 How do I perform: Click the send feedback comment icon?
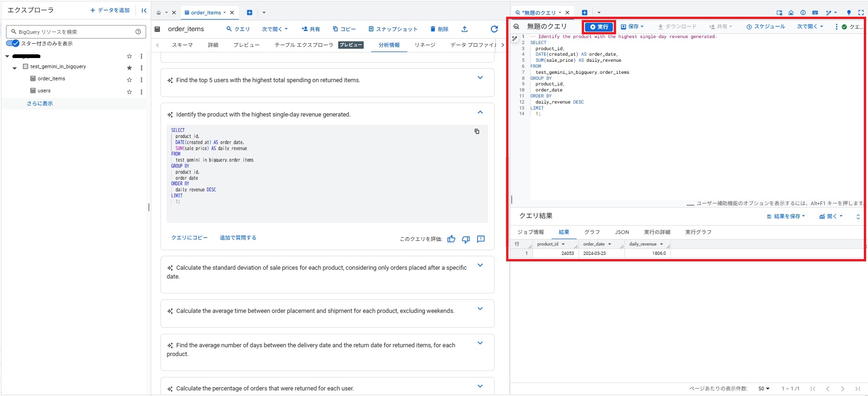point(481,239)
